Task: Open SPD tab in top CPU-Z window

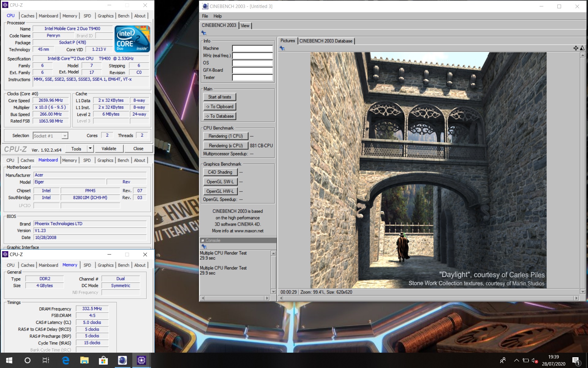Action: coord(87,16)
